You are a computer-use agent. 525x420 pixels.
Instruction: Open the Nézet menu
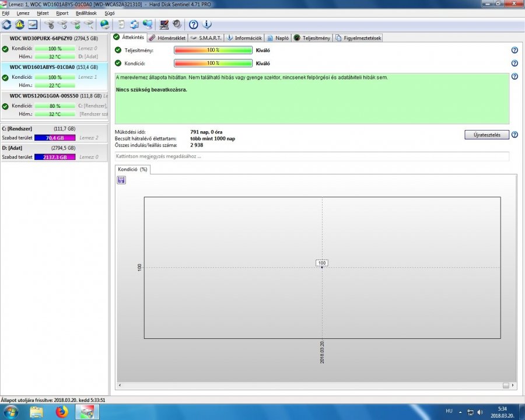[x=43, y=13]
